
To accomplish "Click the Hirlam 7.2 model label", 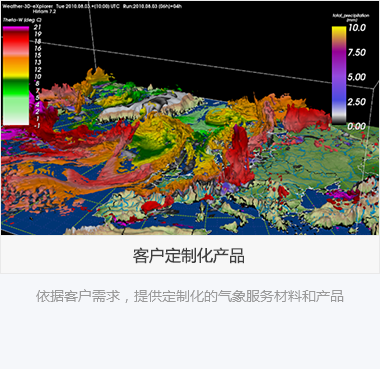I will point(44,11).
